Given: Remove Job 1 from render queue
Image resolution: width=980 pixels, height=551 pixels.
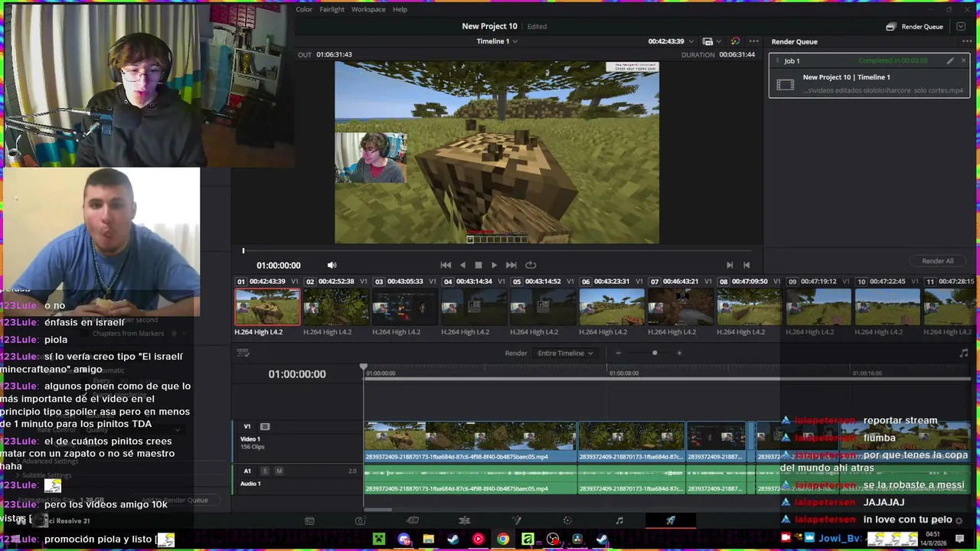Looking at the screenshot, I should tap(963, 60).
